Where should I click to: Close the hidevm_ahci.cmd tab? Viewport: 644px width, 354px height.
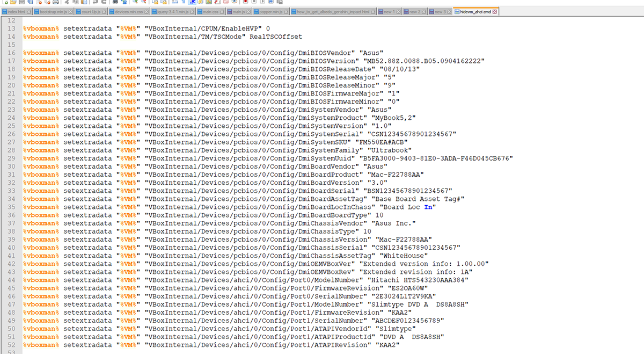[495, 12]
